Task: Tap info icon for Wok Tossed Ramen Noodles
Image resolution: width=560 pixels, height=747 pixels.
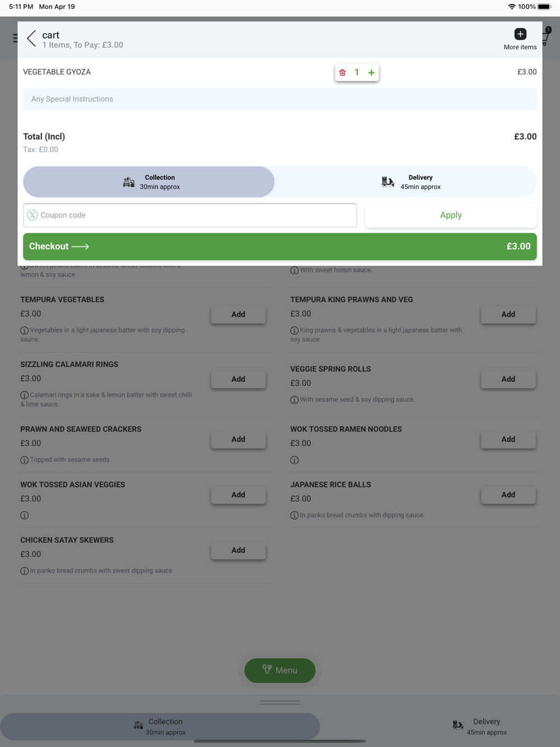Action: (295, 460)
